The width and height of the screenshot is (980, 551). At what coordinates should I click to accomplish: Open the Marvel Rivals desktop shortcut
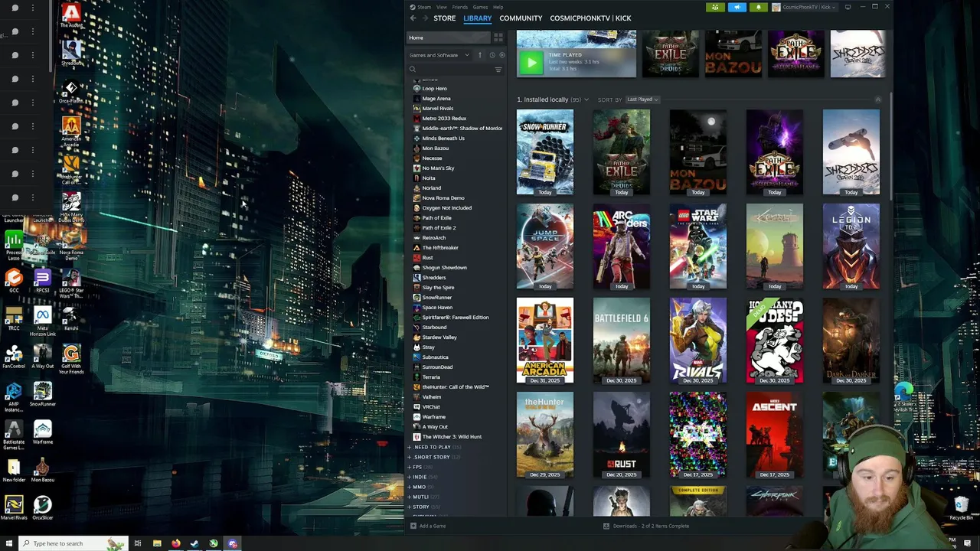[x=14, y=507]
